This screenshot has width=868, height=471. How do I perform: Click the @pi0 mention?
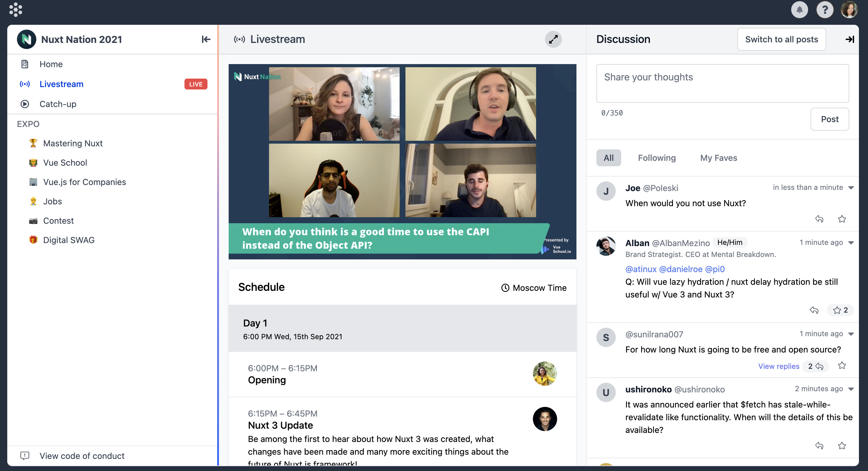tap(715, 269)
